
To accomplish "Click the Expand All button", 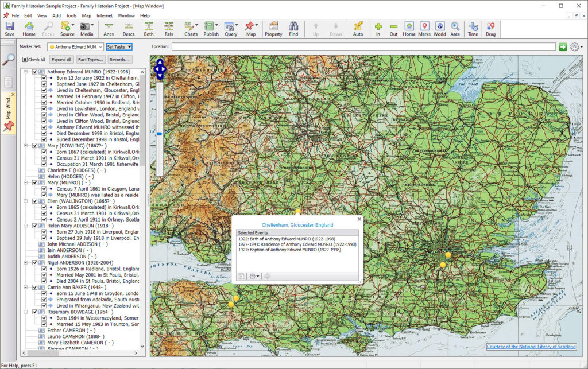I will pyautogui.click(x=61, y=60).
